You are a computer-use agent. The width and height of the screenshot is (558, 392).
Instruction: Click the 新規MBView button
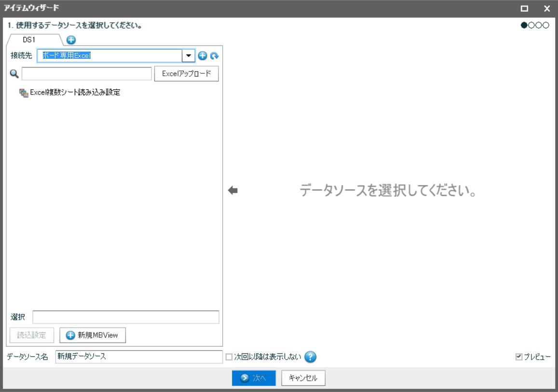tap(93, 335)
